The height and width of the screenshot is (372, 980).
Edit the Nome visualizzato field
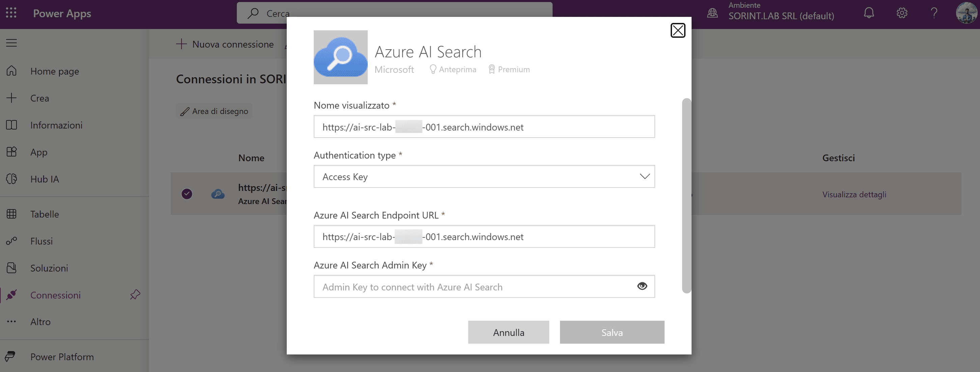[484, 127]
